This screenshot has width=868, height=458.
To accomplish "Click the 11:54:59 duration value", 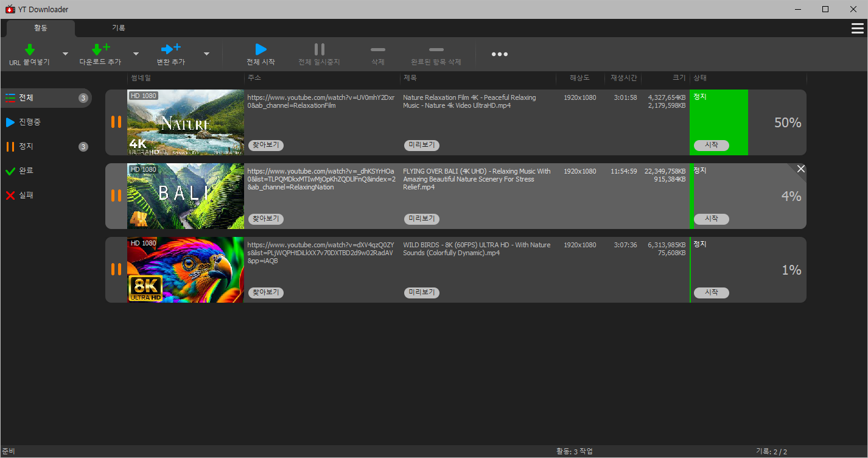I will coord(624,171).
